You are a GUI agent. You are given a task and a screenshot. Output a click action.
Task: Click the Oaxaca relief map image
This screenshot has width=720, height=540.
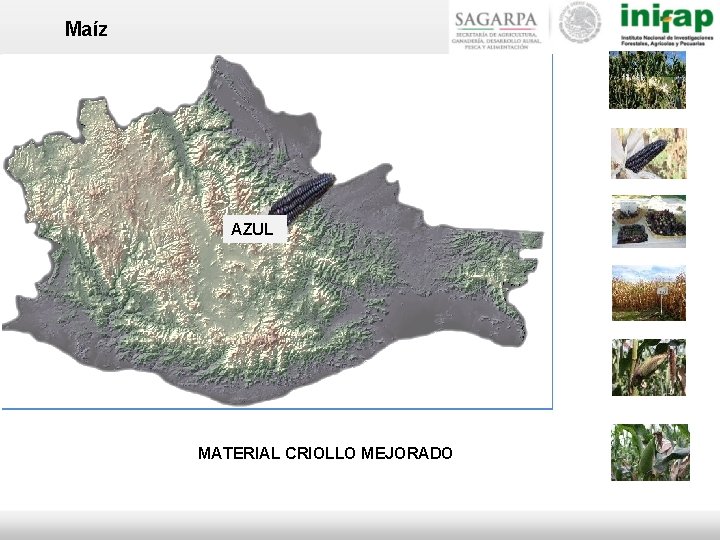(x=273, y=230)
